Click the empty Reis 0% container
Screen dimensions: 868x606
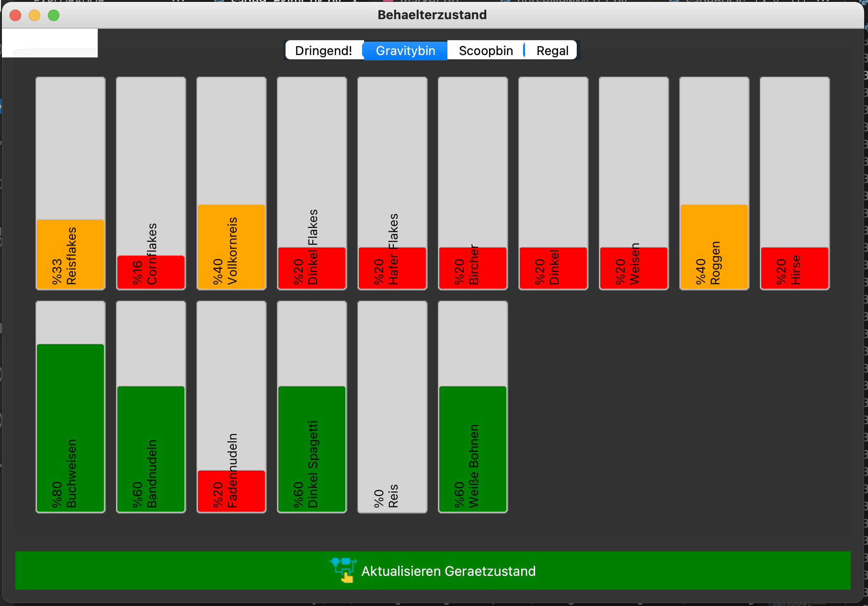point(392,407)
